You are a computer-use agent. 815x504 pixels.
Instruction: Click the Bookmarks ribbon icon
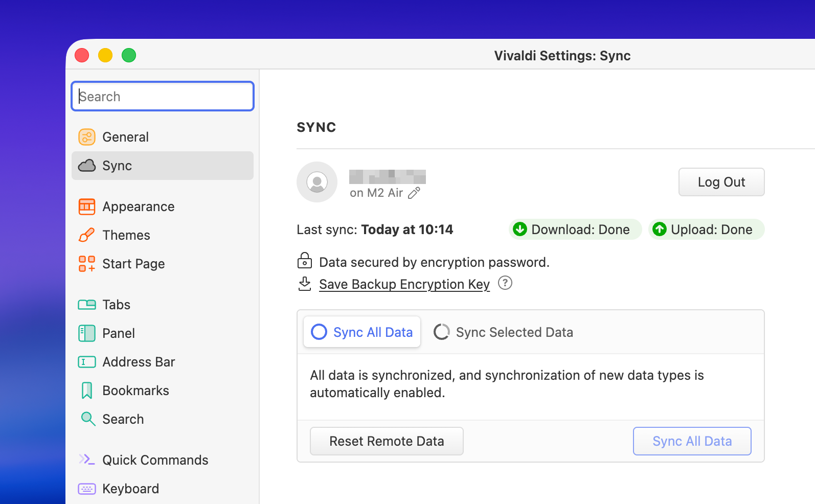[87, 391]
